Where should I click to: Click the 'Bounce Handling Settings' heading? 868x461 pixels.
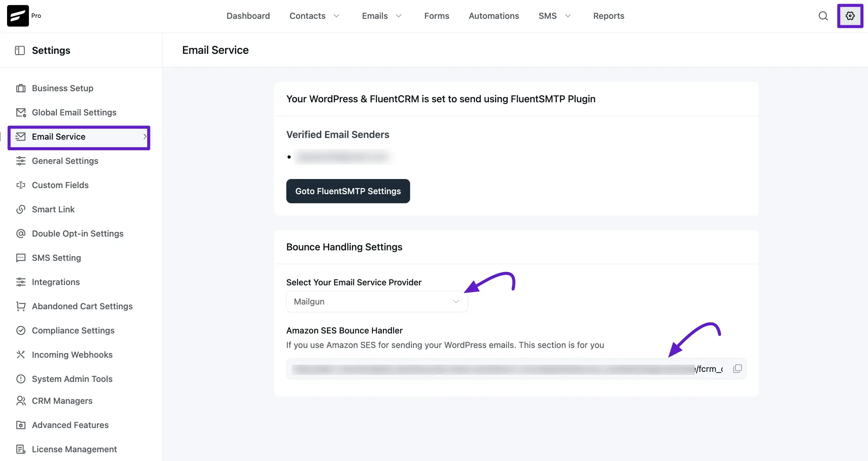tap(344, 247)
